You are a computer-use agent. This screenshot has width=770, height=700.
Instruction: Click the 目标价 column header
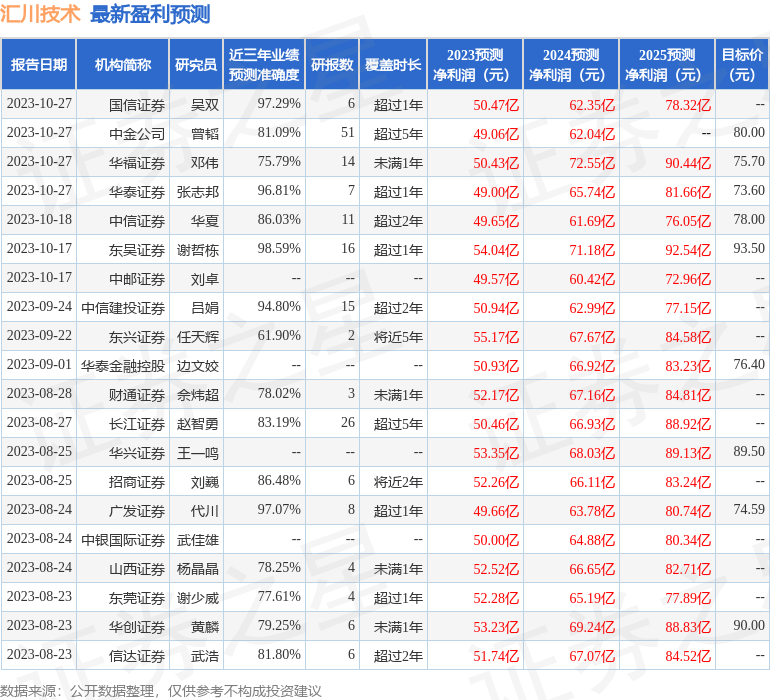point(742,64)
